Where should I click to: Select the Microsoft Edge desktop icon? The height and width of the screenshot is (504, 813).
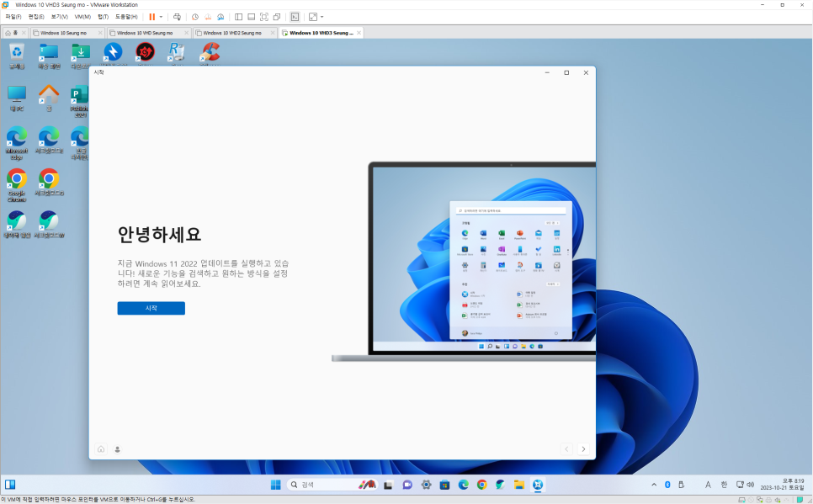pyautogui.click(x=17, y=143)
